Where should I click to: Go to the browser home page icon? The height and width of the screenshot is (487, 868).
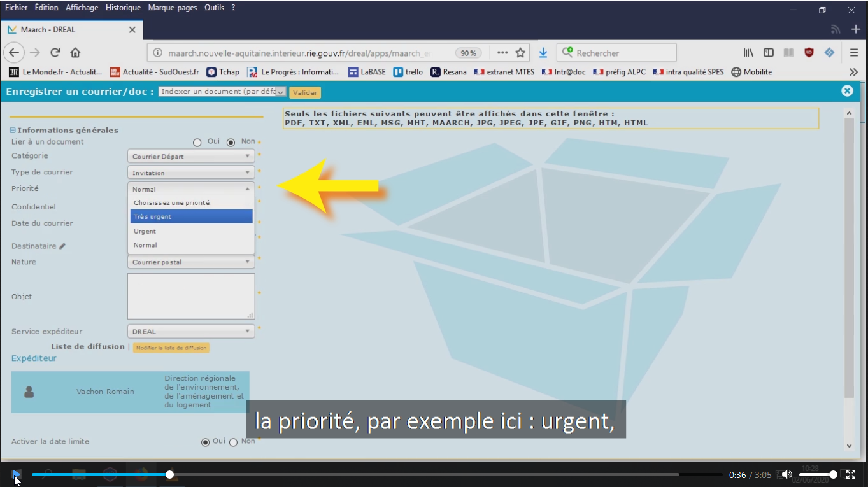75,53
